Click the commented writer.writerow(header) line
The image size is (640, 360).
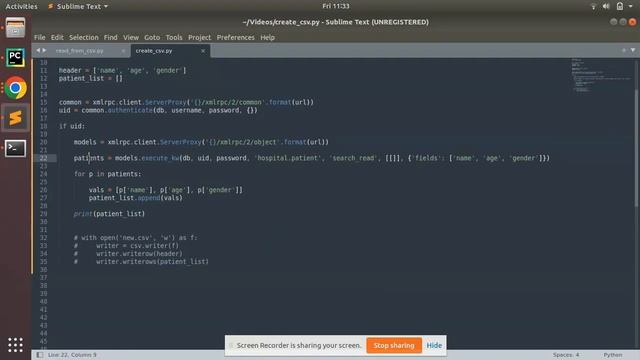point(128,254)
